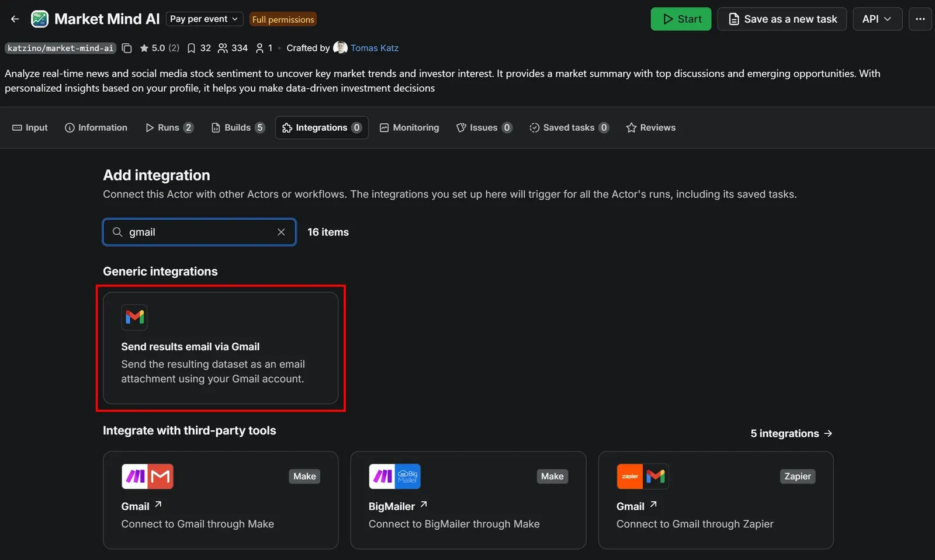Screen dimensions: 935x560
Task: Click the gmail search input field
Action: pos(199,232)
